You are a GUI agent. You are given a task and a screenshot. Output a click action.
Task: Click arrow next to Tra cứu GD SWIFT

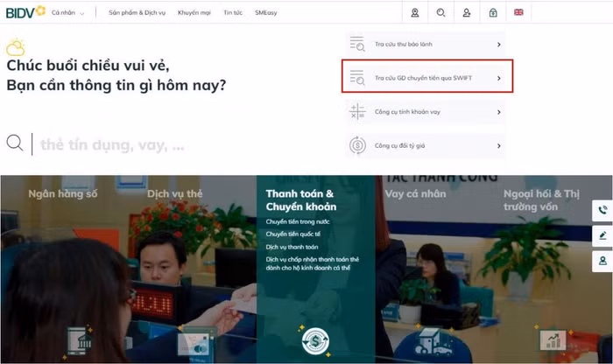point(499,78)
